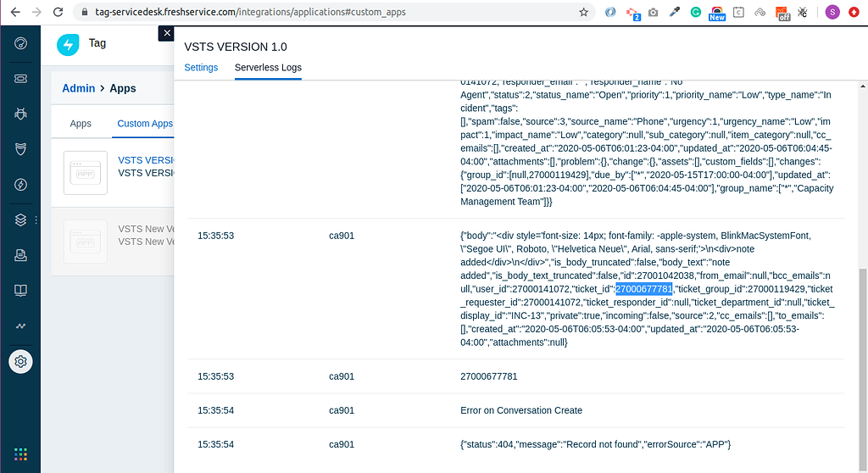Screen dimensions: 868x473
Task: Click the first VSTS app thumbnail
Action: (86, 173)
